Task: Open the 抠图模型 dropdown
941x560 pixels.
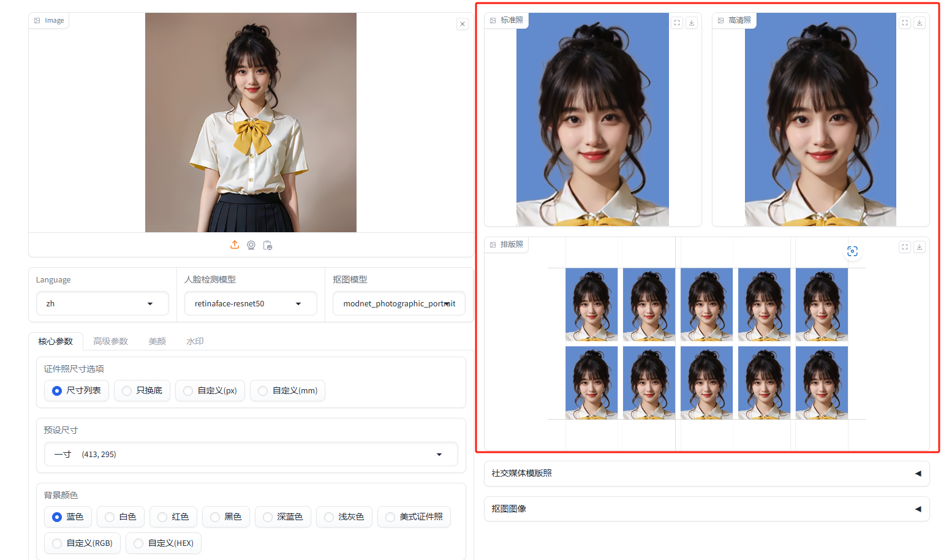Action: 399,303
